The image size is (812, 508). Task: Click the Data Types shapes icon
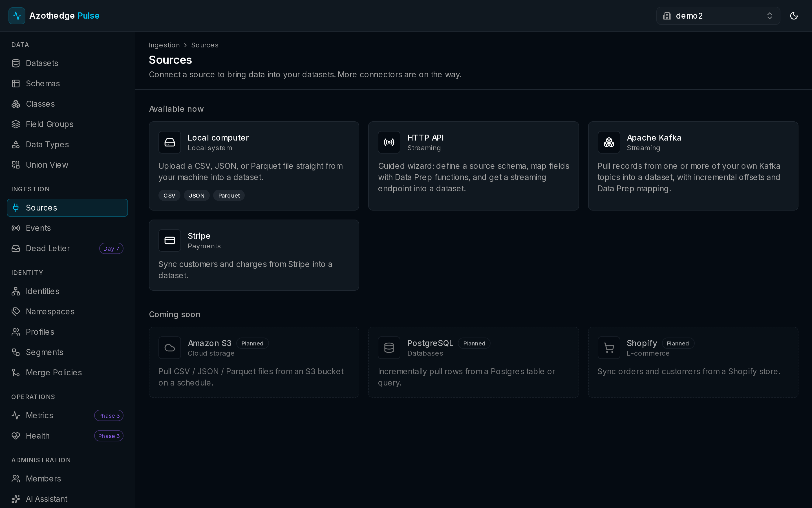pos(16,144)
